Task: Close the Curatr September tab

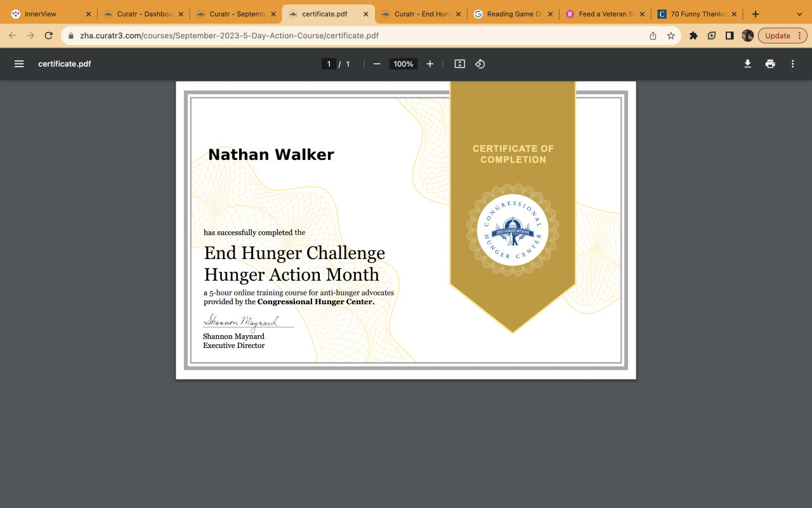Action: (273, 14)
